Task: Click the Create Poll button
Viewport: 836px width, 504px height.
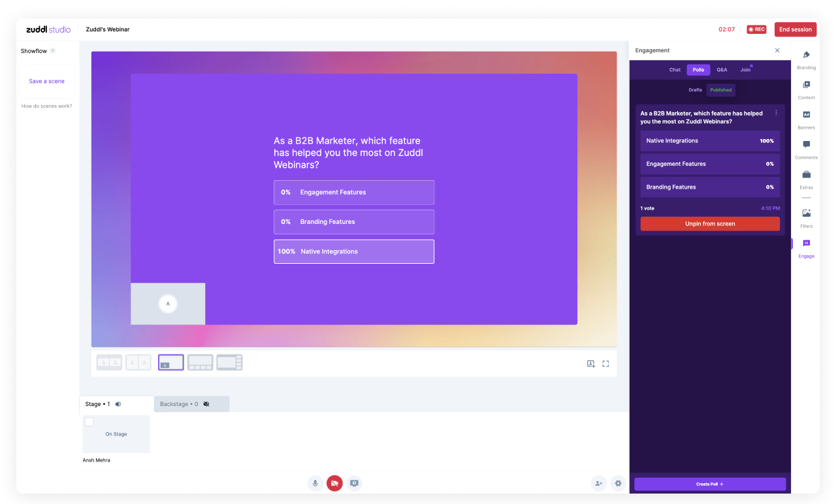Action: coord(710,484)
